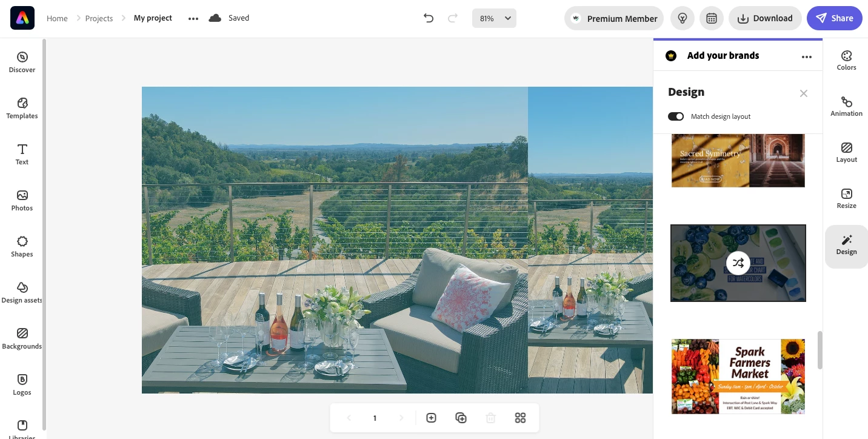The image size is (868, 439).
Task: Select the Text tool
Action: (22, 155)
